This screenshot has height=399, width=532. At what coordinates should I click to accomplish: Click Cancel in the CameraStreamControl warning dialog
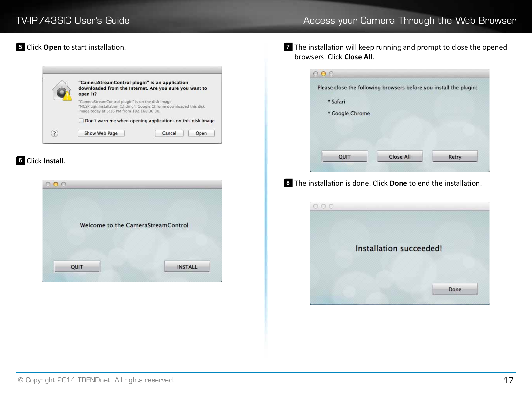[169, 133]
